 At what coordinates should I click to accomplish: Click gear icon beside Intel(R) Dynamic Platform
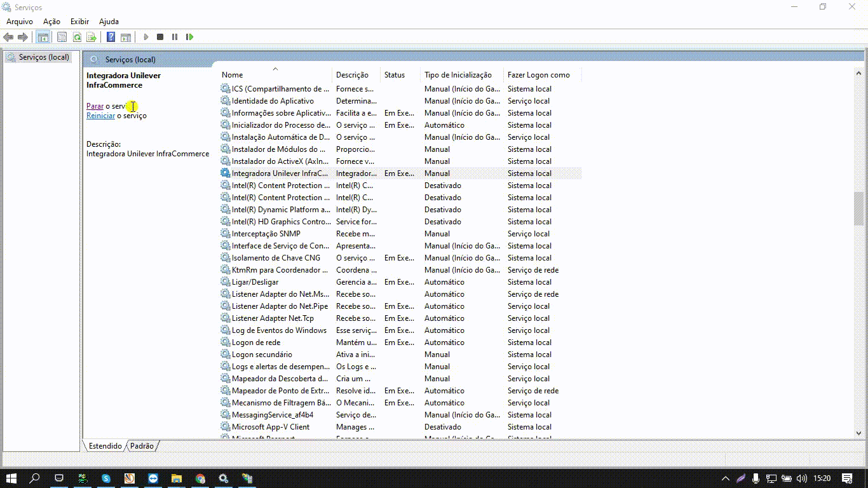point(225,210)
